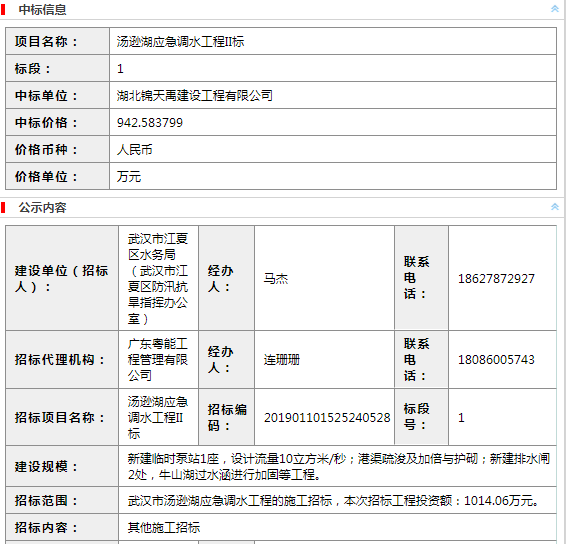Select project name 汤逊湖应急调水工程II标 in top table
The image size is (568, 544).
tap(180, 42)
